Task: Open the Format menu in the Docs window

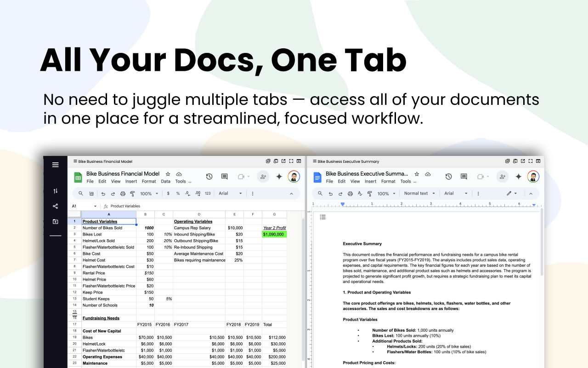Action: pyautogui.click(x=388, y=181)
